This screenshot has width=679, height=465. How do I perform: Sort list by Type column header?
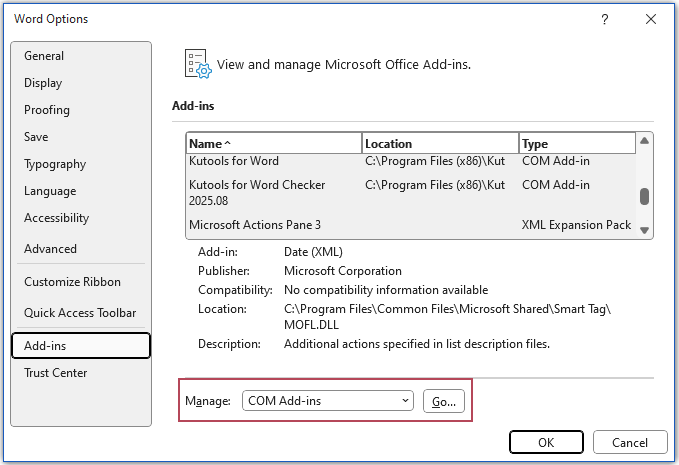tap(576, 143)
